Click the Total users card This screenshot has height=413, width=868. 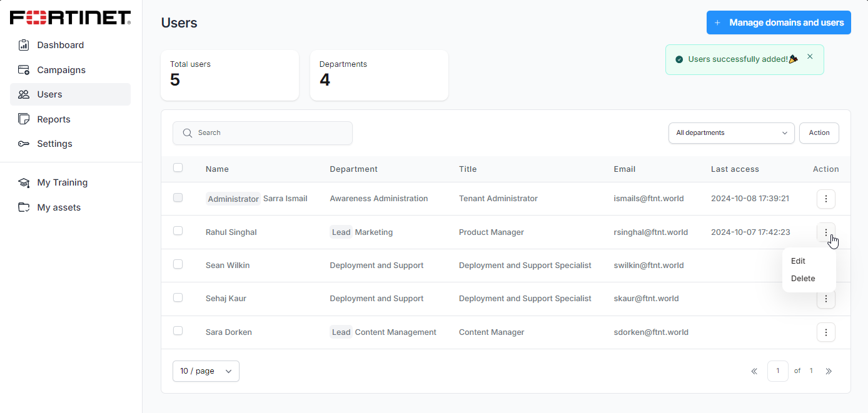click(230, 75)
